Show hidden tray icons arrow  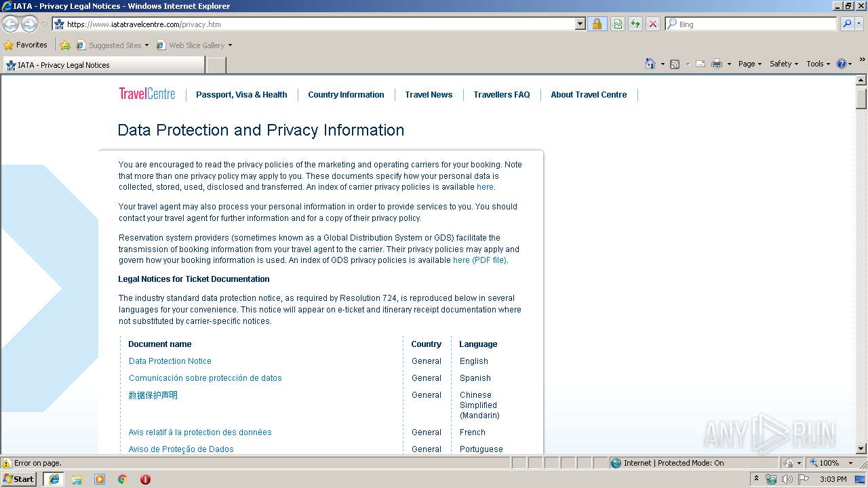(757, 479)
